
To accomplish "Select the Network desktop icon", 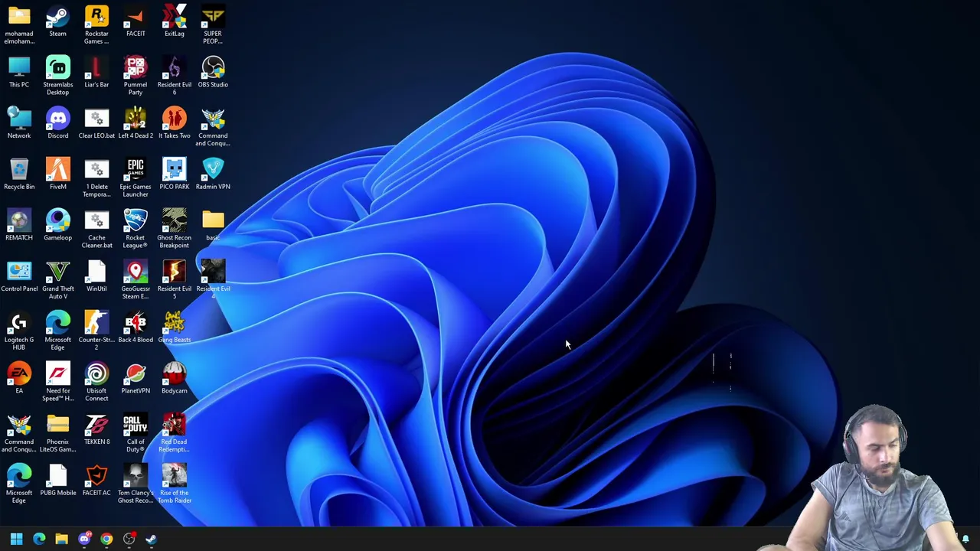I will (19, 124).
